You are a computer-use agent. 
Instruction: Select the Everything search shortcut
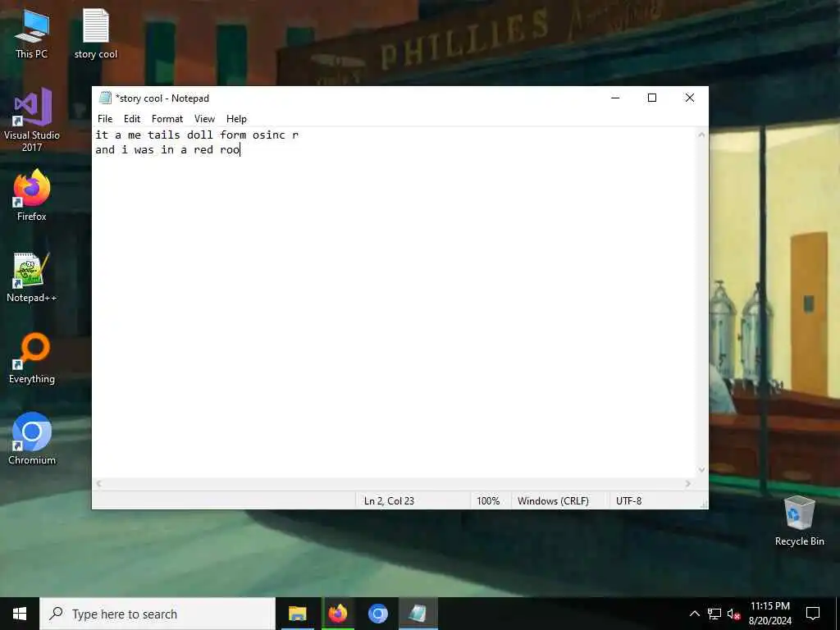(x=32, y=358)
